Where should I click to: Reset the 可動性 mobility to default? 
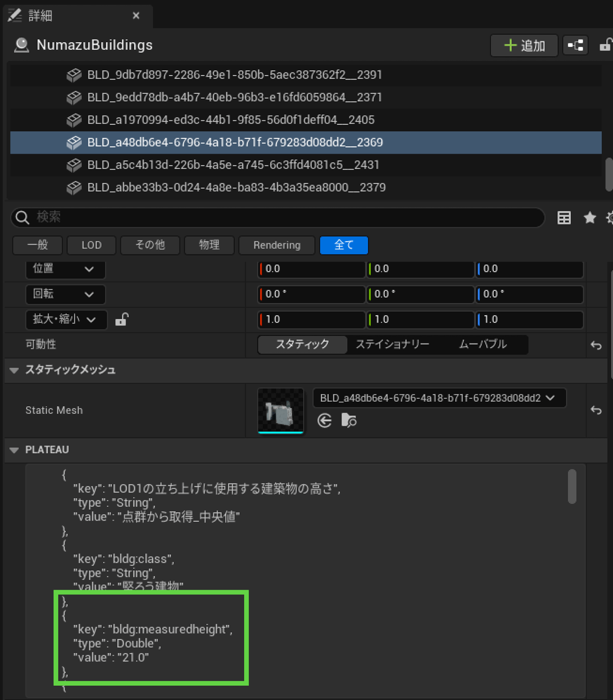point(596,345)
